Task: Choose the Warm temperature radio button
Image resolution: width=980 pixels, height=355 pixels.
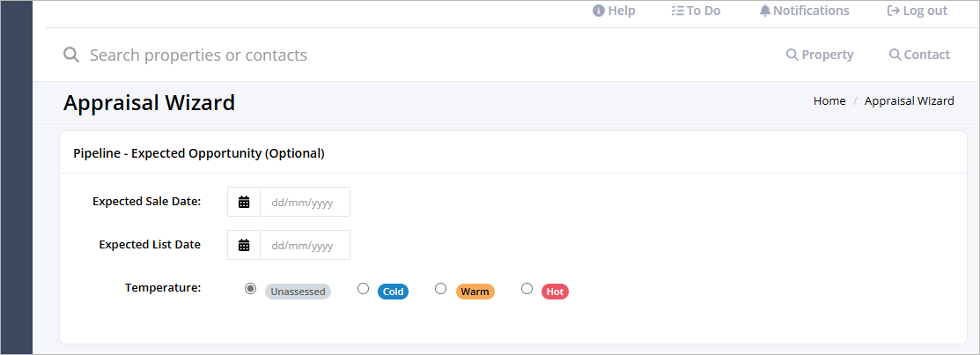Action: coord(440,289)
